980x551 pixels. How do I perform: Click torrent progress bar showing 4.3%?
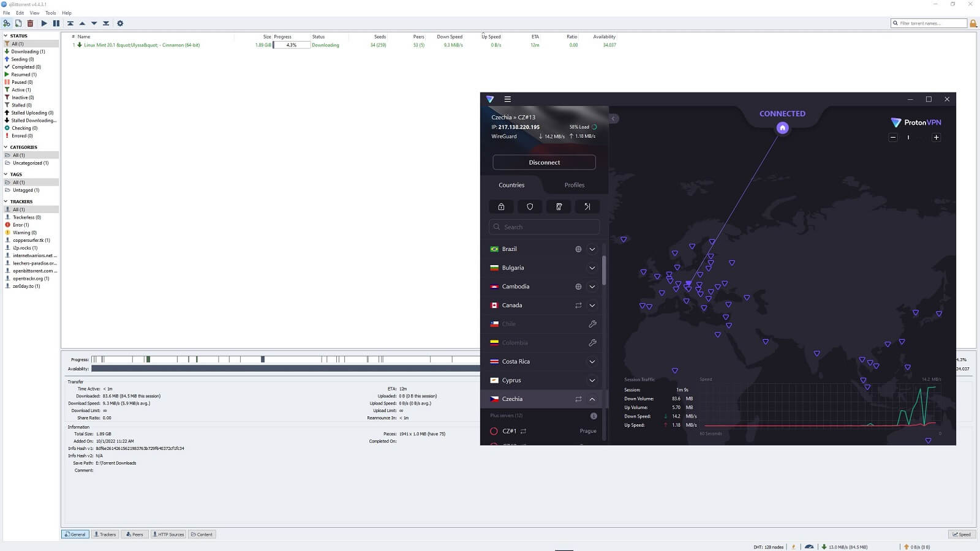(292, 45)
